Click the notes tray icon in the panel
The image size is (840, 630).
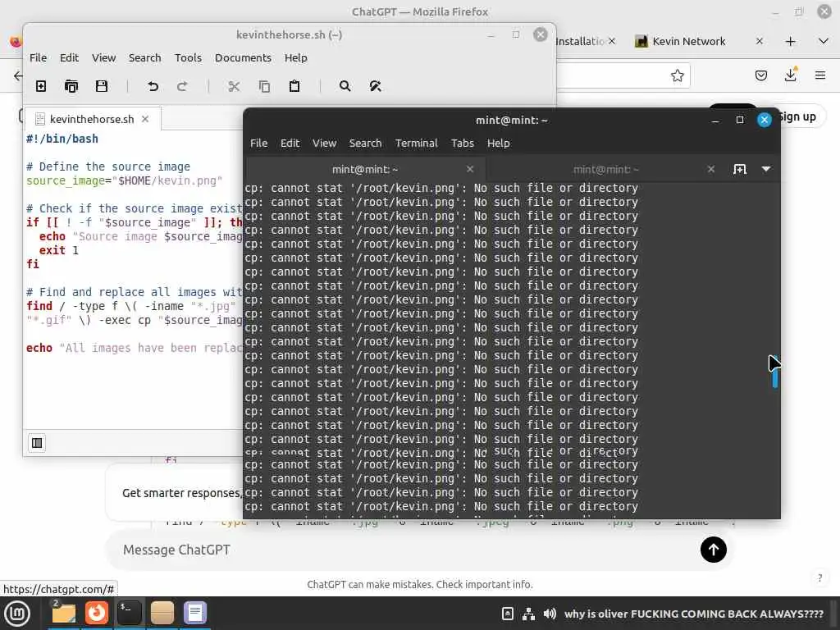[x=507, y=614]
